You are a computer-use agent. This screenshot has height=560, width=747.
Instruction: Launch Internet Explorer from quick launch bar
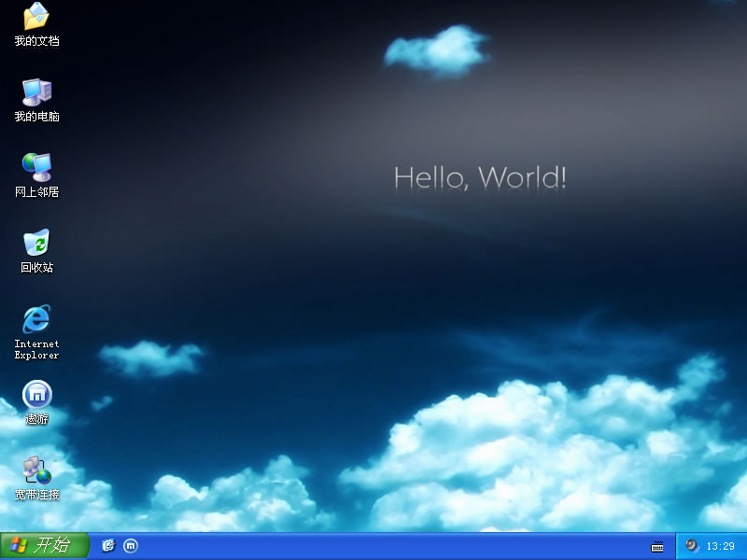pos(108,546)
